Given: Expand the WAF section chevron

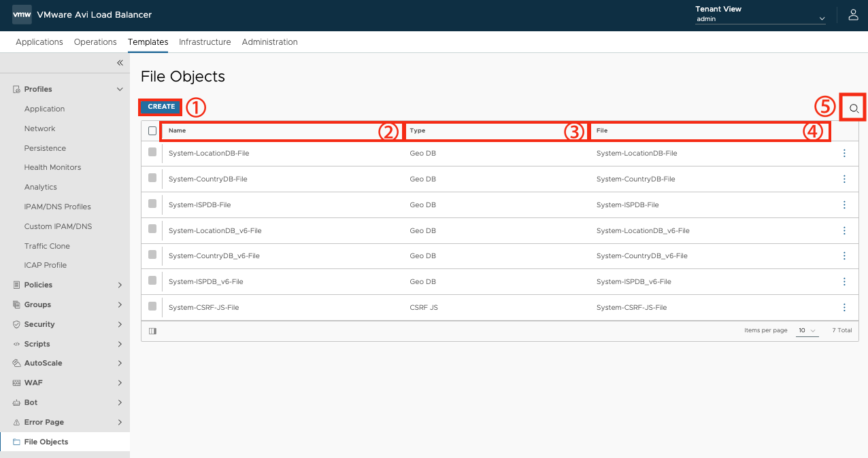Looking at the screenshot, I should 120,383.
